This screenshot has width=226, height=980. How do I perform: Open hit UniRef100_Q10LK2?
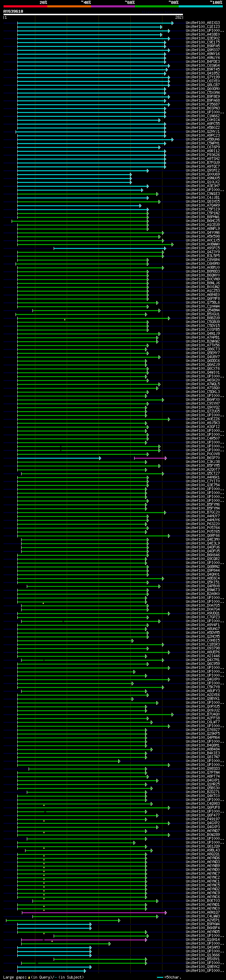point(203,182)
